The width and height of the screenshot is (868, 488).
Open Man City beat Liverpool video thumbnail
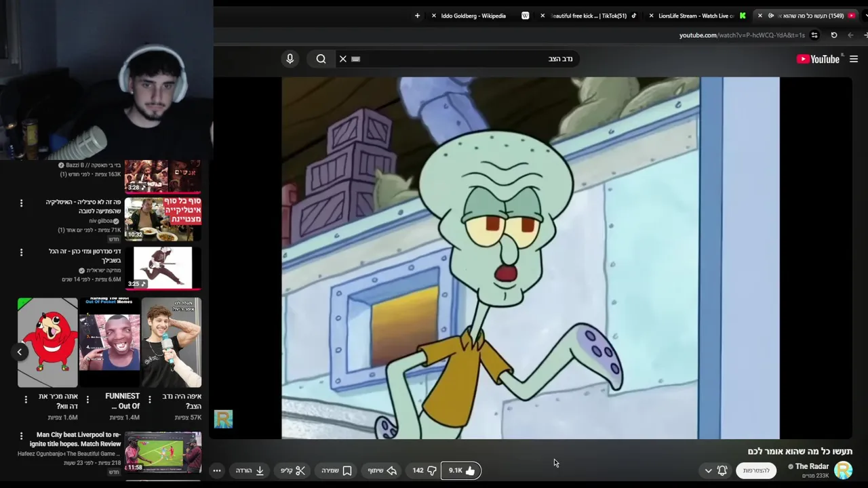163,452
